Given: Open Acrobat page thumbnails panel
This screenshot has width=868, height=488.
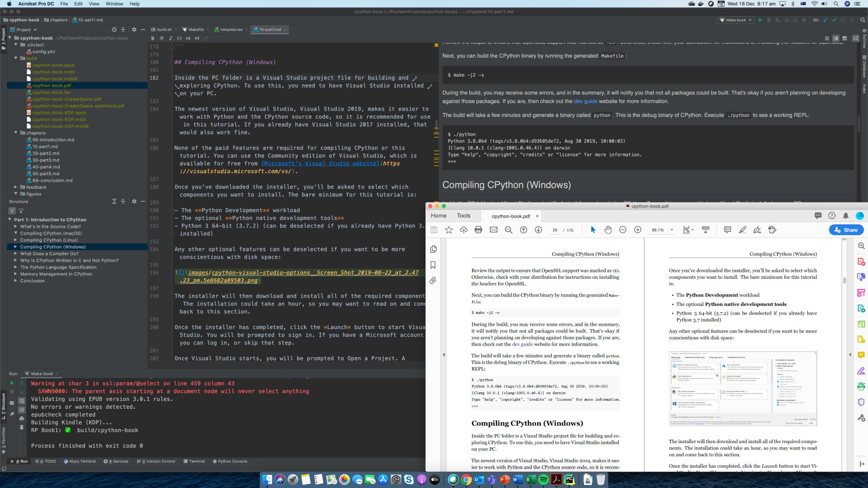Looking at the screenshot, I should pyautogui.click(x=433, y=249).
